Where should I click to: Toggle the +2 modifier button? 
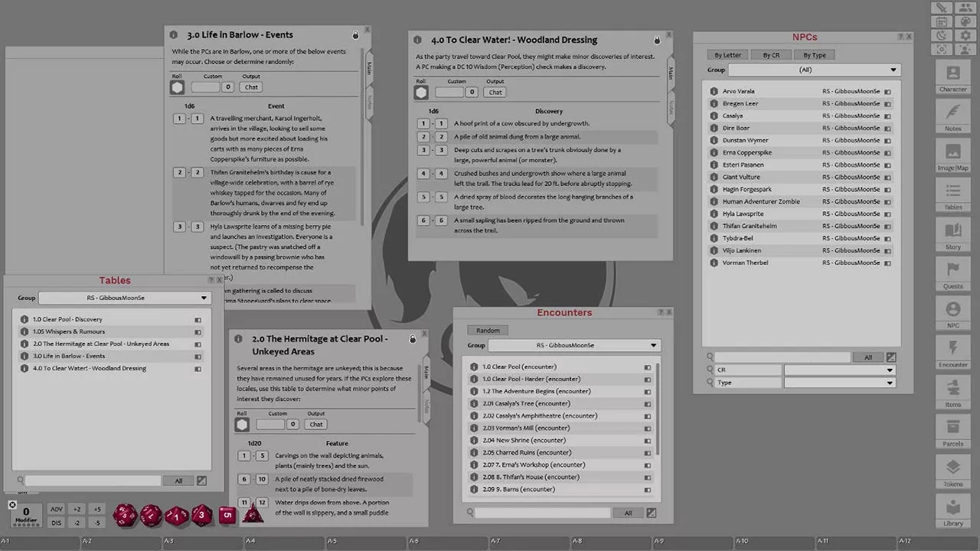click(x=77, y=509)
